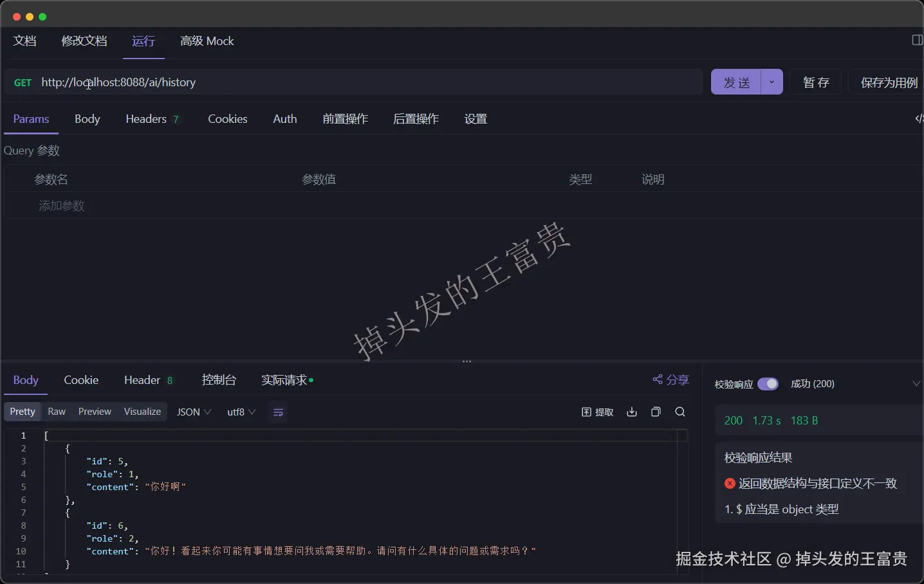Screen dimensions: 924x584
Task: Open the request Cookies tab
Action: coord(228,119)
